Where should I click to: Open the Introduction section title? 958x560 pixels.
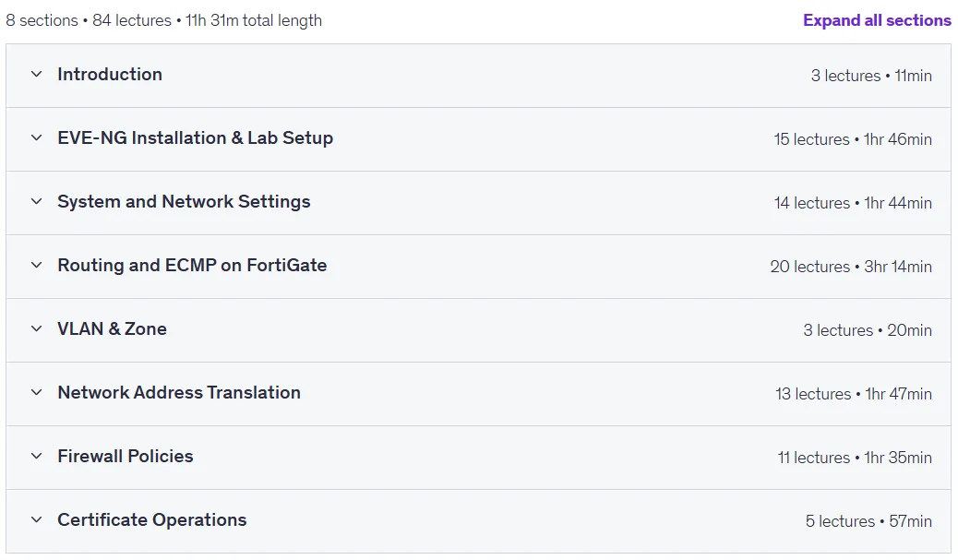pyautogui.click(x=110, y=75)
